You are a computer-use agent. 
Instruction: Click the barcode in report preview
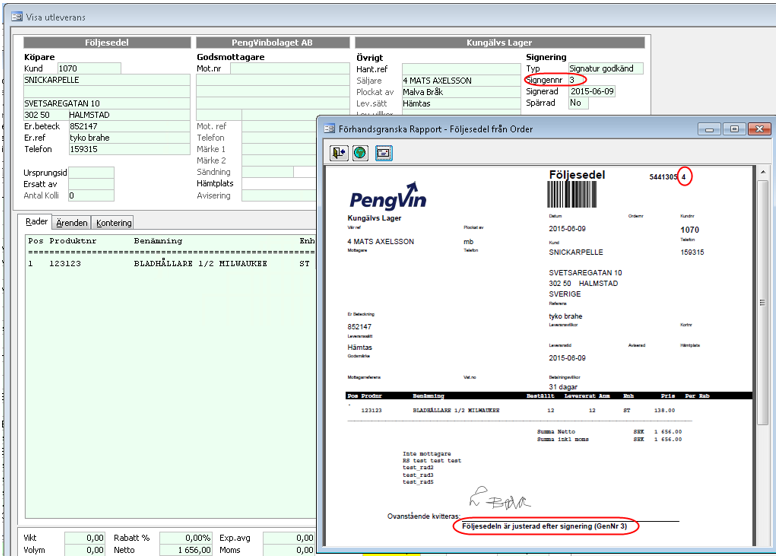point(572,194)
